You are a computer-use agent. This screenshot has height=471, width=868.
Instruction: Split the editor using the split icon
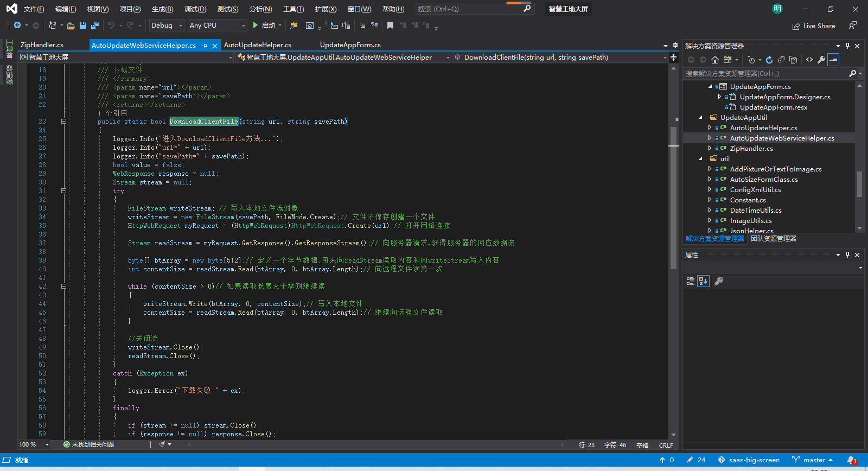tap(673, 57)
